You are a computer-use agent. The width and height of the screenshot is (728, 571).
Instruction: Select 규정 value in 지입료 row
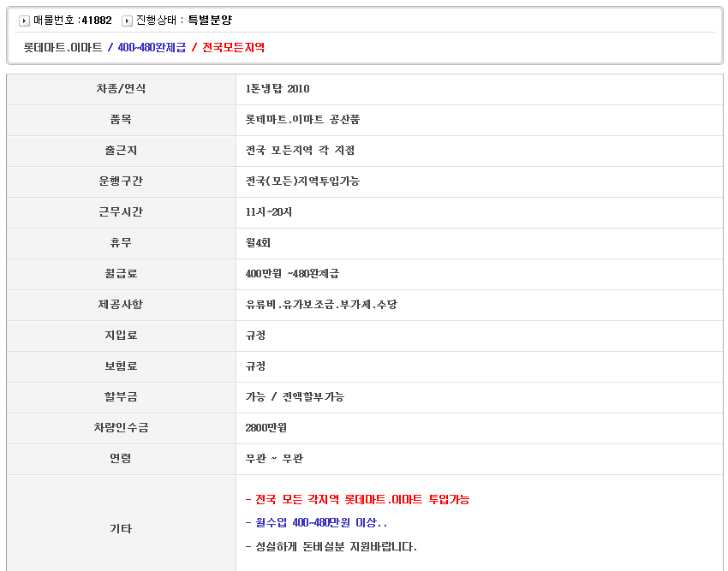point(255,336)
